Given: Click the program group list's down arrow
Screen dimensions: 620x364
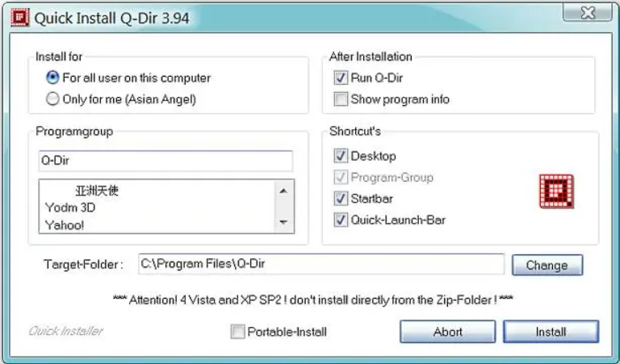Looking at the screenshot, I should [x=283, y=222].
